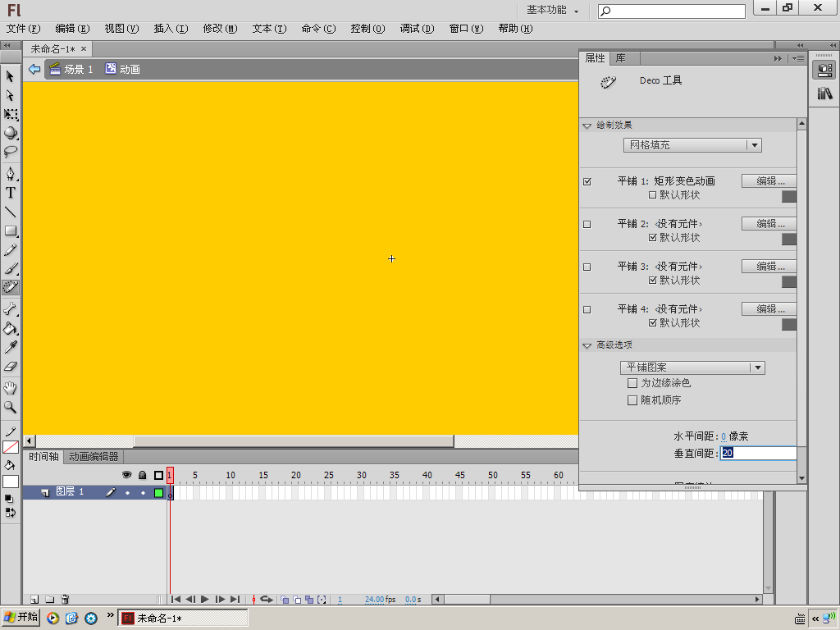This screenshot has height=630, width=840.
Task: Select the Eraser tool
Action: [11, 367]
